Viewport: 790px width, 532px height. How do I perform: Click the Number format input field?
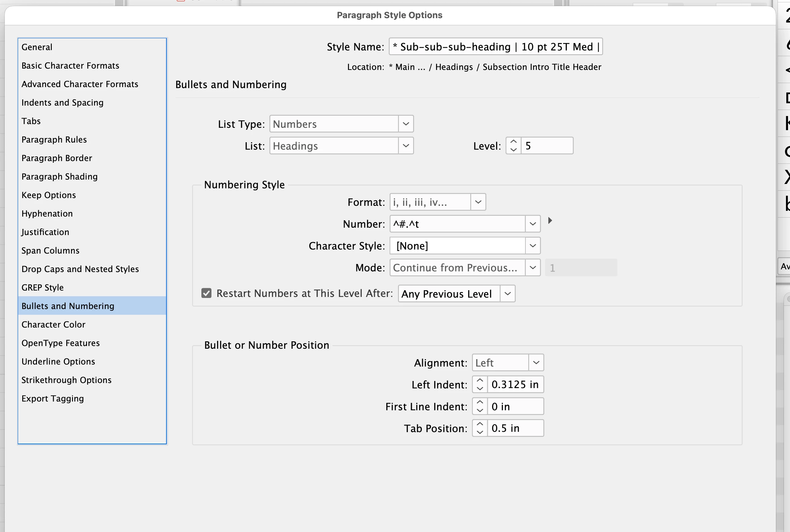tap(457, 224)
